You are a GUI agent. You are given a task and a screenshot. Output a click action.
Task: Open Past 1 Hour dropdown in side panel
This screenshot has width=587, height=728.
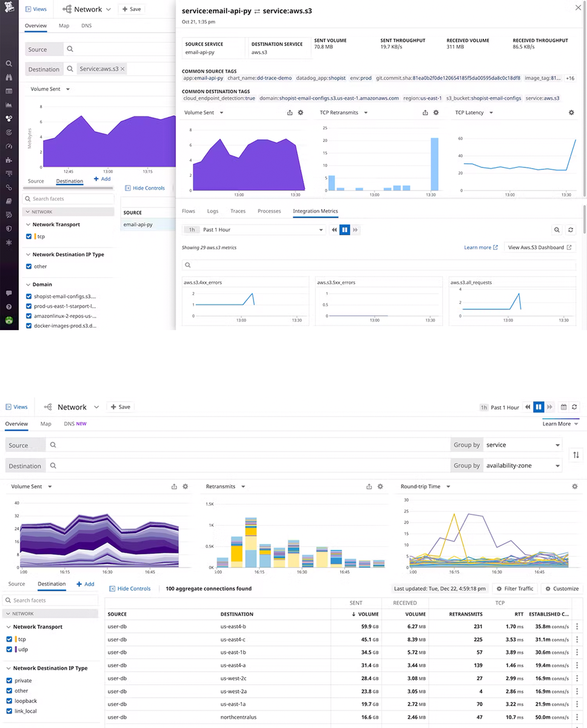[x=254, y=230]
